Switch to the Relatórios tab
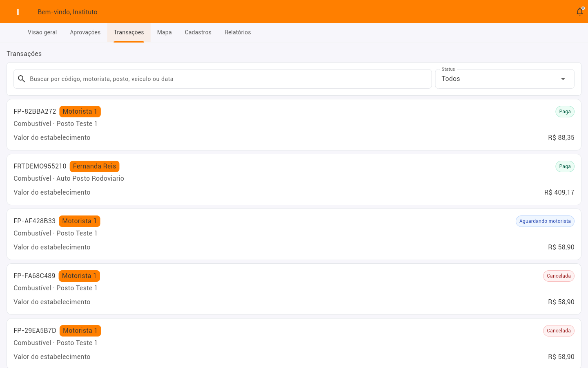The height and width of the screenshot is (368, 588). coord(238,32)
